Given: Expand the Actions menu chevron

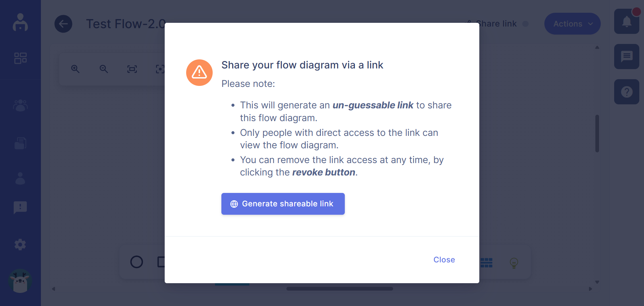Looking at the screenshot, I should tap(591, 23).
